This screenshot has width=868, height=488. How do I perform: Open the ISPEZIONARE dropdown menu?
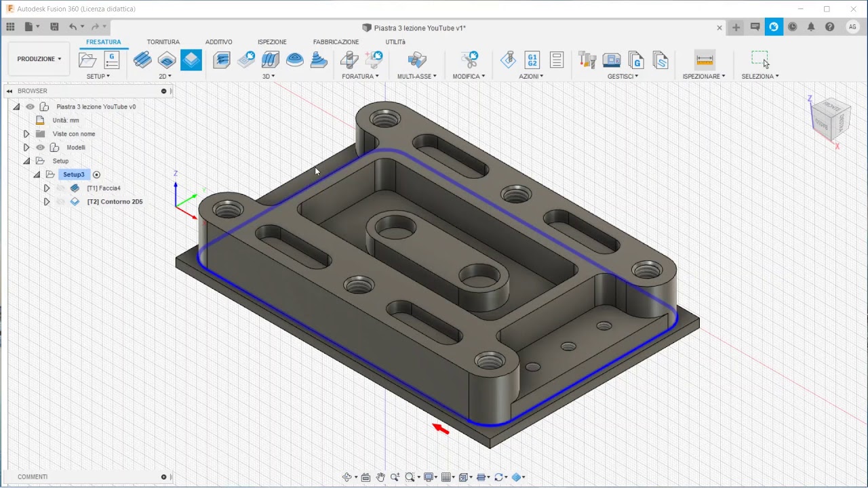pyautogui.click(x=704, y=76)
